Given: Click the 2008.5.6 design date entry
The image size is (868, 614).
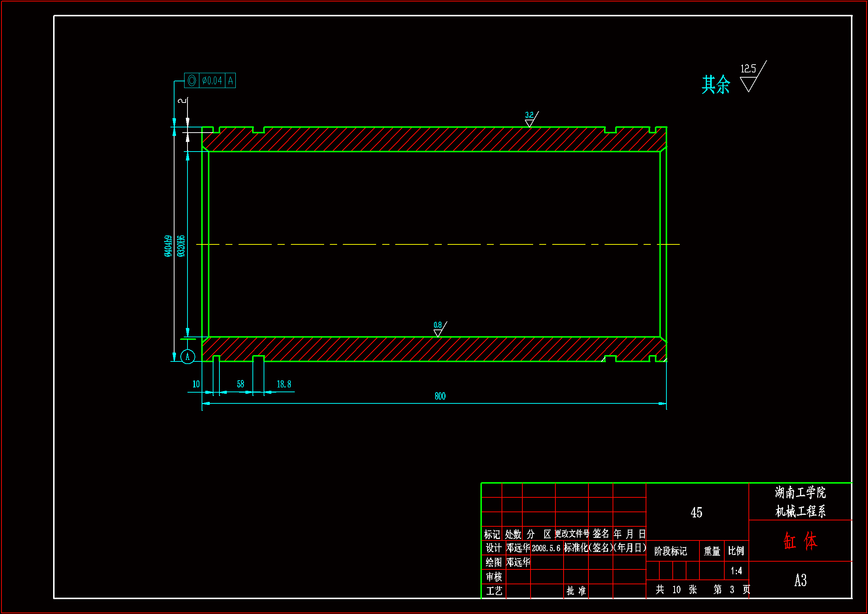Looking at the screenshot, I should pos(545,549).
